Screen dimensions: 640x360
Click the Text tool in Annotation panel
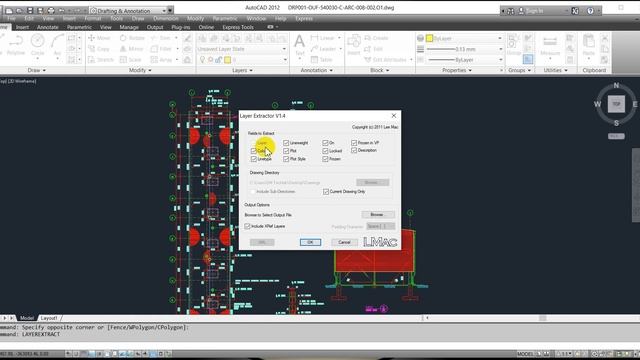(300, 45)
